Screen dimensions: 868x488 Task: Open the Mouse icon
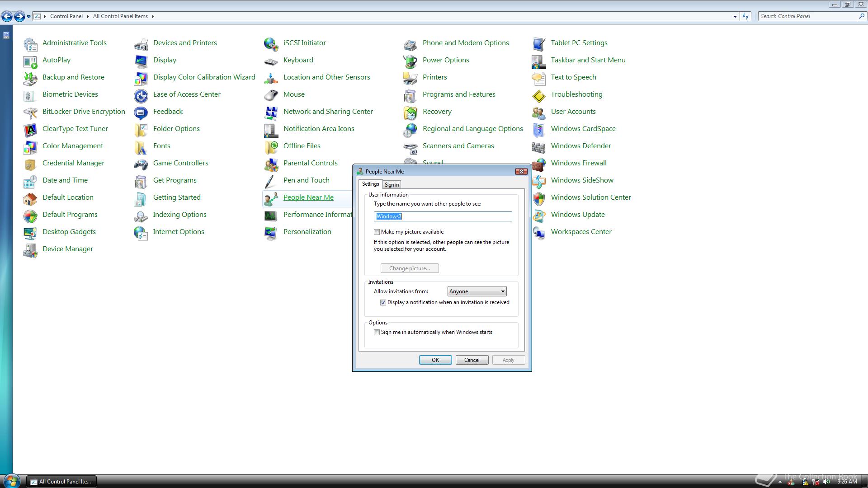click(x=271, y=96)
